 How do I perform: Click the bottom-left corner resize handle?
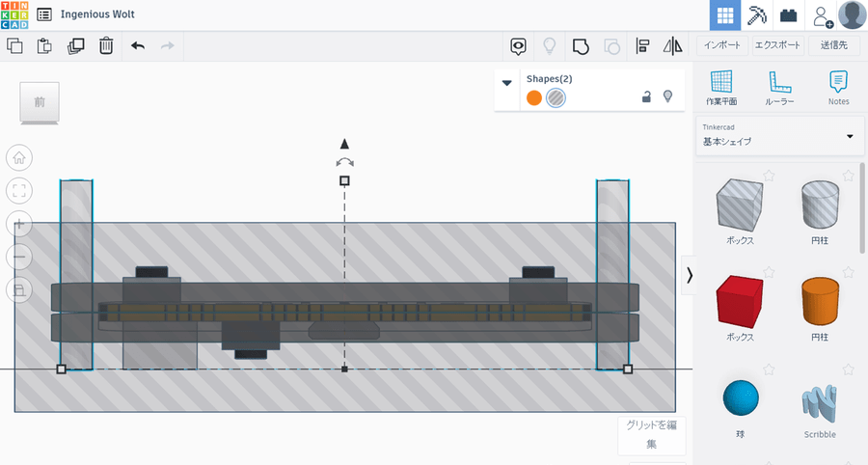[62, 369]
